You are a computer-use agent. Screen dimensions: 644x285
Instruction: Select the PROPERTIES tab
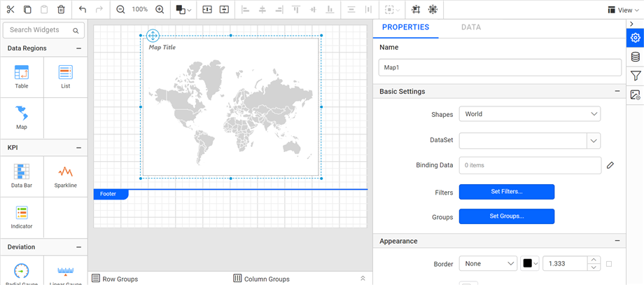click(x=405, y=27)
